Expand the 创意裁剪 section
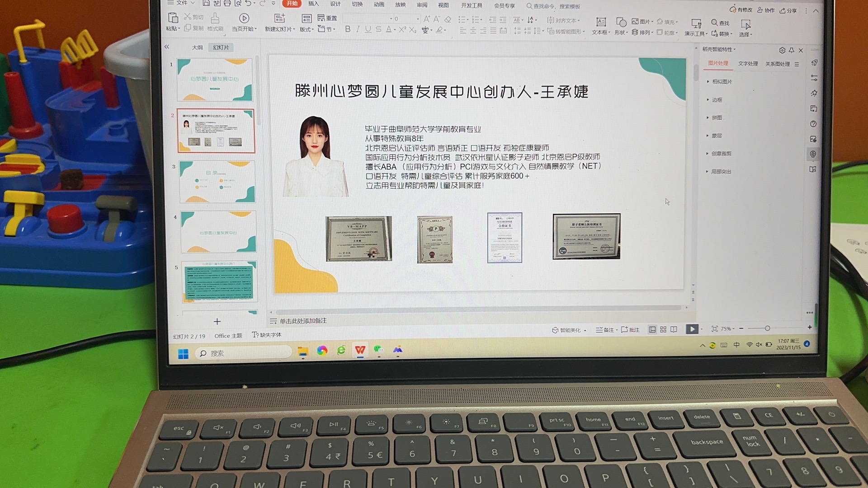868x488 pixels. [x=721, y=154]
